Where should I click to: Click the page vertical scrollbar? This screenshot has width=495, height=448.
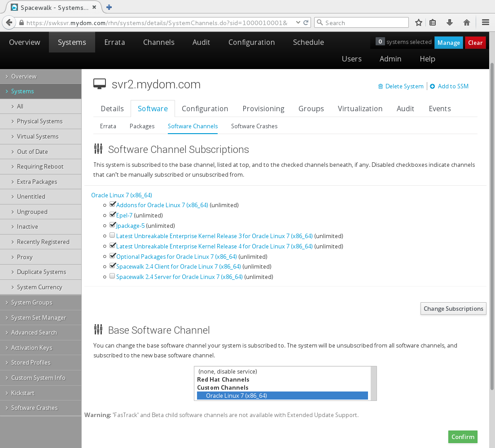coord(492,226)
